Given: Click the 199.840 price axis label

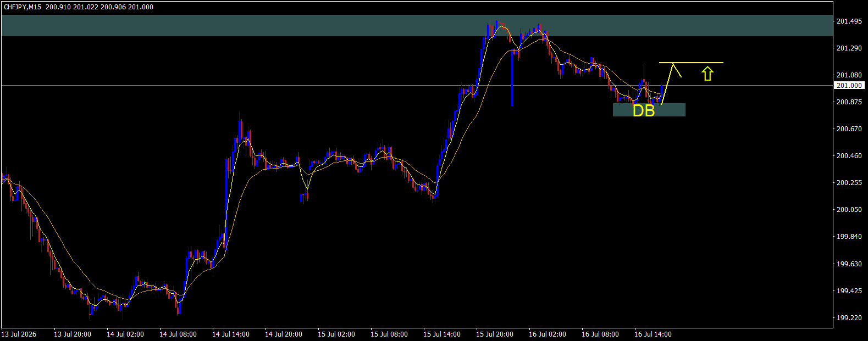Looking at the screenshot, I should pos(849,237).
